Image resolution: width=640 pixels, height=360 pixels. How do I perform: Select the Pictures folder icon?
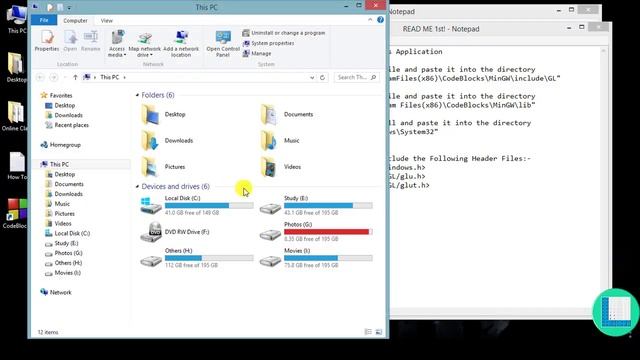150,167
